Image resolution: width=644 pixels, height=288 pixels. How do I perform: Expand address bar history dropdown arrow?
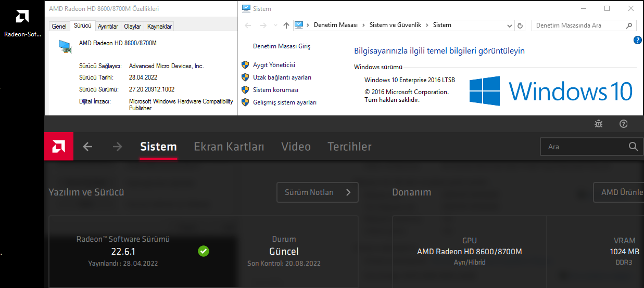tap(510, 25)
